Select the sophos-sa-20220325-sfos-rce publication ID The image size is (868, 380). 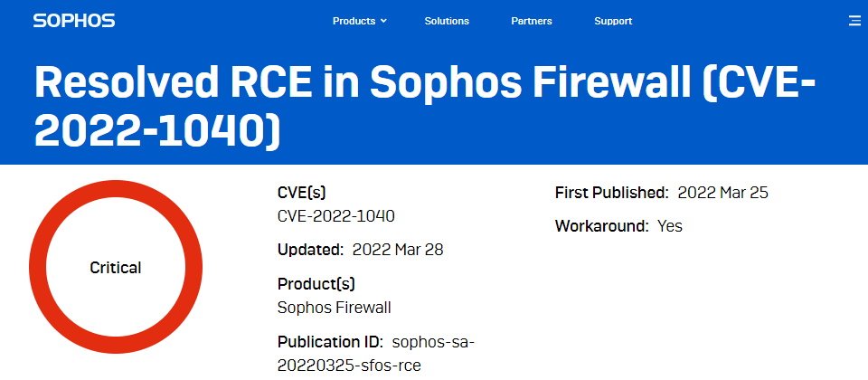pyautogui.click(x=376, y=354)
